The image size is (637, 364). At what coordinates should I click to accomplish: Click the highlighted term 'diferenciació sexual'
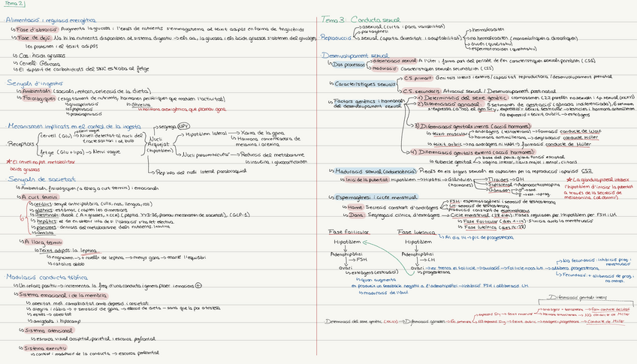(394, 61)
